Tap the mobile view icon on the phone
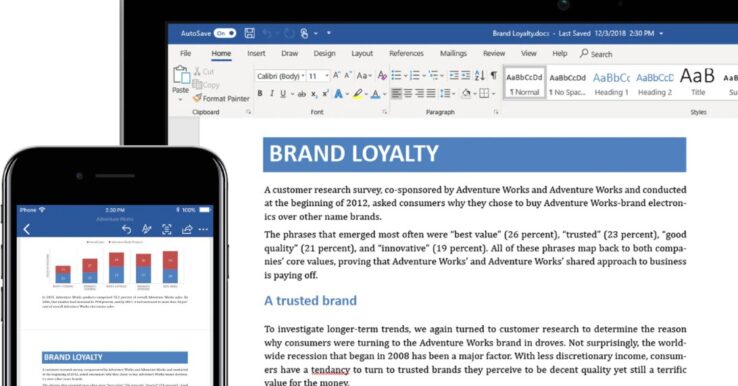 point(167,229)
